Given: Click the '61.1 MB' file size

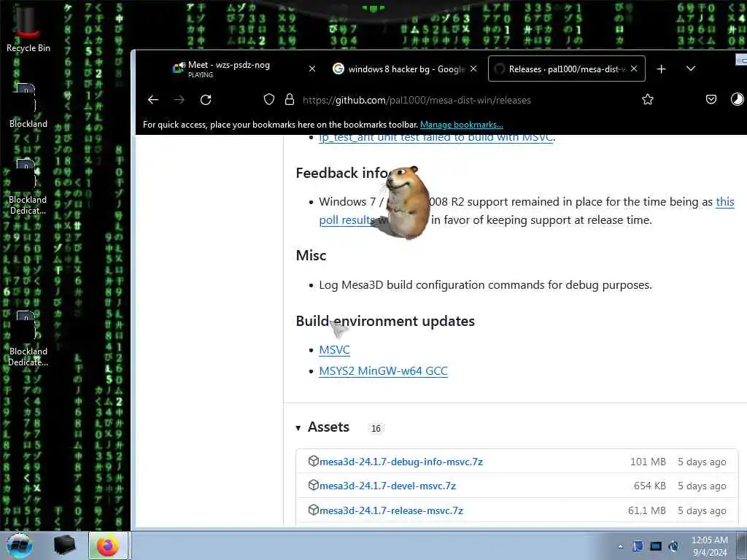Looking at the screenshot, I should [x=647, y=511].
